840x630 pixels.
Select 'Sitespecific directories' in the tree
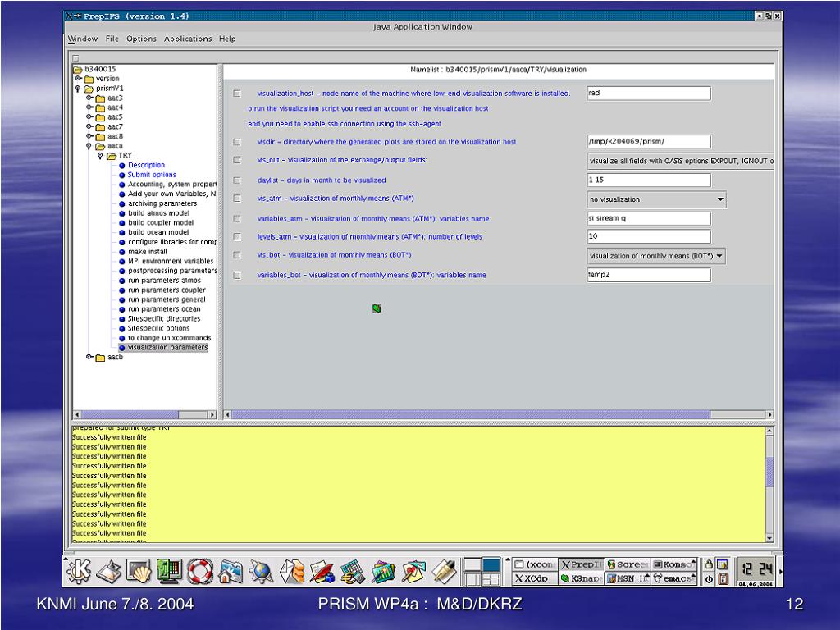click(x=164, y=319)
